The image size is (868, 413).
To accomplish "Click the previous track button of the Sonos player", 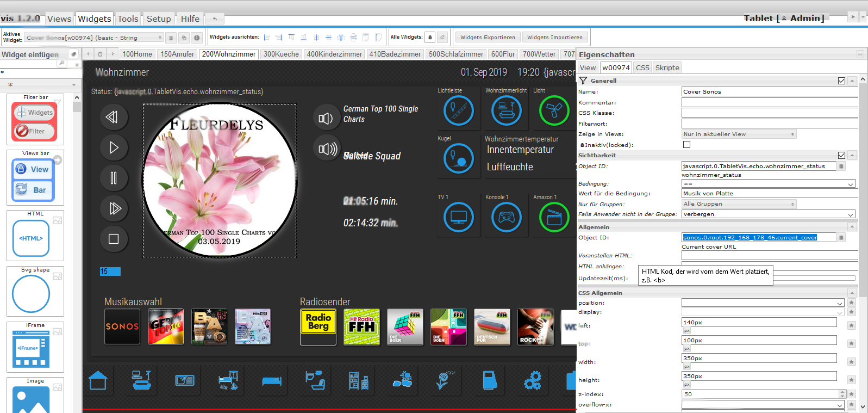I will click(x=114, y=117).
